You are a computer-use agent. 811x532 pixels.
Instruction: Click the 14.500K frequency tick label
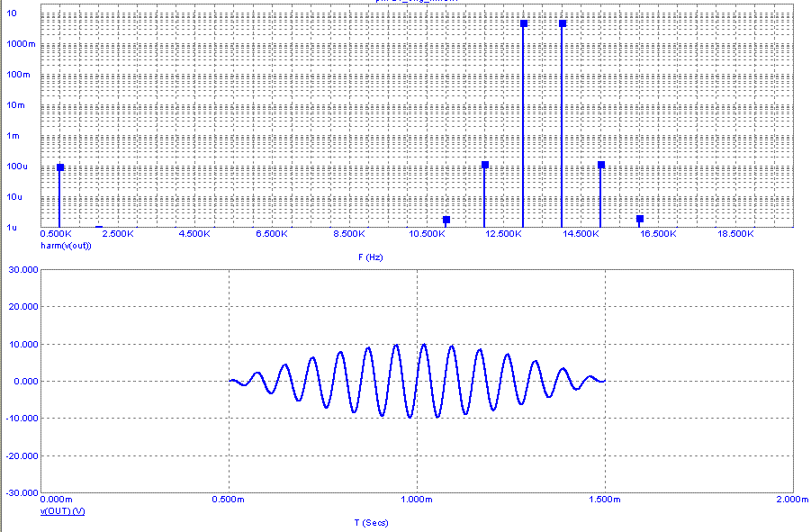tap(581, 234)
